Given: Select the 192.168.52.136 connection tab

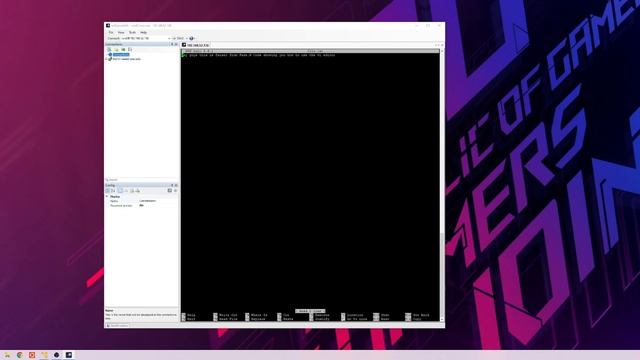Looking at the screenshot, I should click(196, 45).
